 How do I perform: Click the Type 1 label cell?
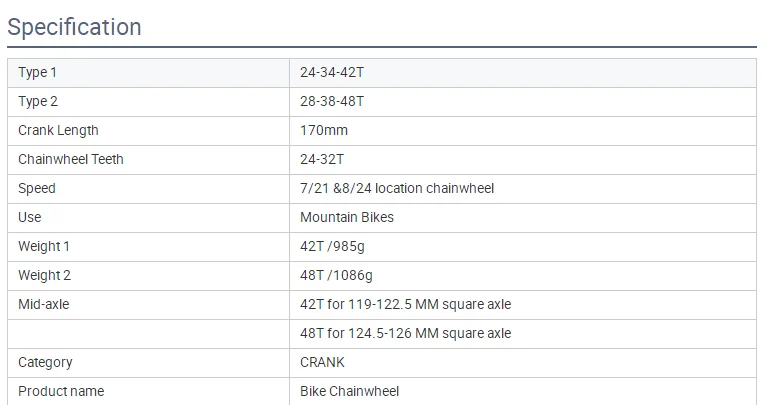tap(38, 73)
